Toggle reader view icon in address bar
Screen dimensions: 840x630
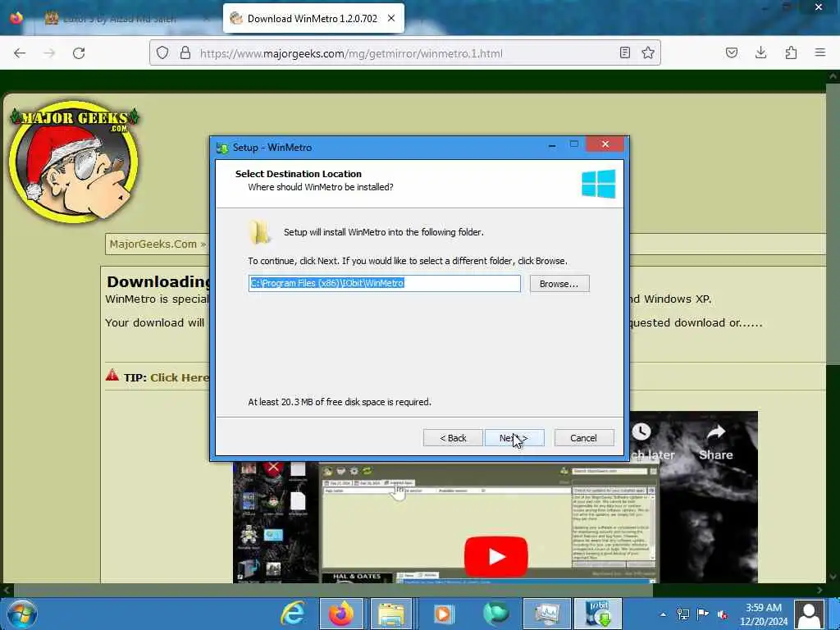coord(624,52)
